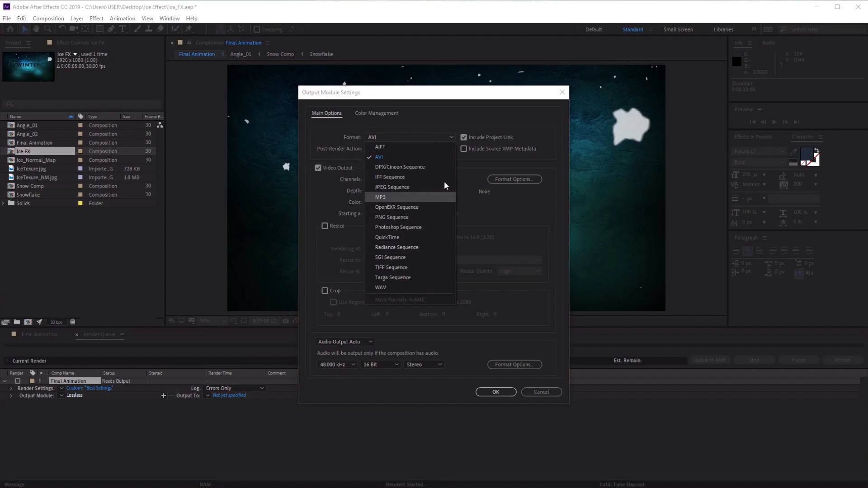Click the audio Format Options button

pyautogui.click(x=514, y=364)
